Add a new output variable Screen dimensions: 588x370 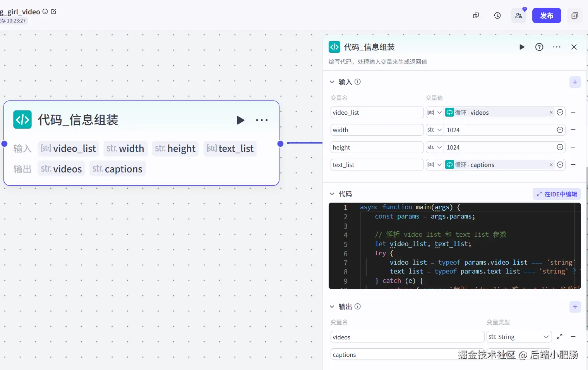575,307
